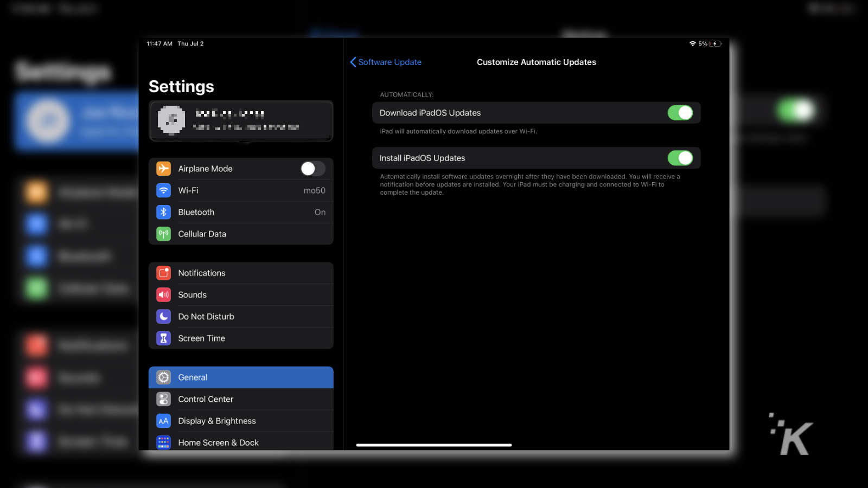Tap the Home Screen & Dock icon
The height and width of the screenshot is (488, 868).
click(x=163, y=442)
